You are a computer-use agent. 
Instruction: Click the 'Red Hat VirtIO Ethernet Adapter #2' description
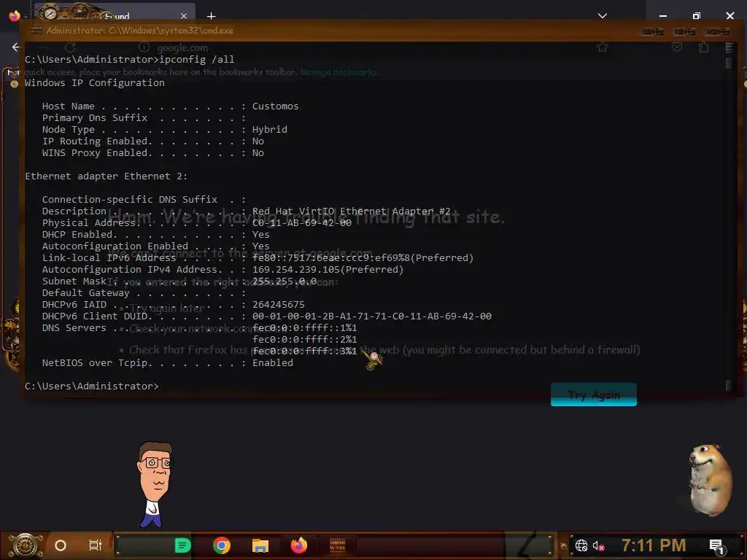(x=351, y=211)
